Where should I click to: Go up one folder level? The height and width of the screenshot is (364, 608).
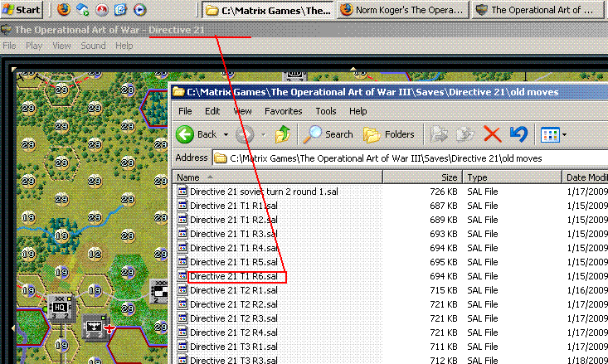tap(283, 134)
